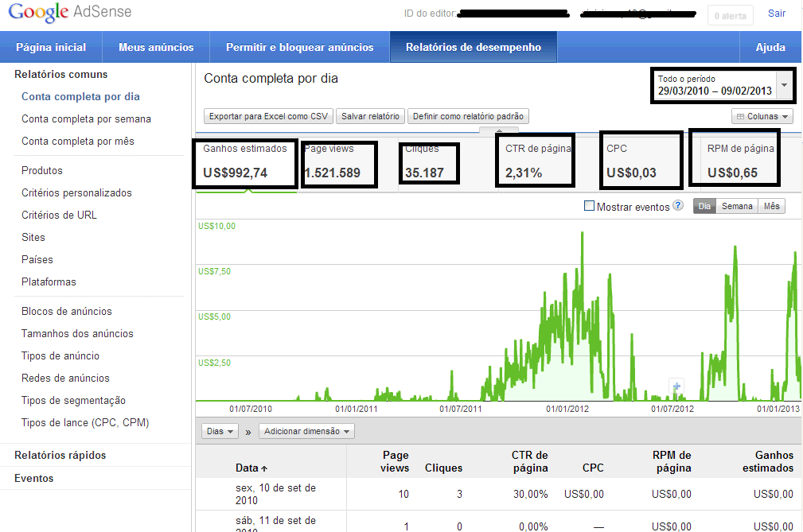Image resolution: width=803 pixels, height=532 pixels.
Task: Open the Meus anúncios tab
Action: coord(156,47)
